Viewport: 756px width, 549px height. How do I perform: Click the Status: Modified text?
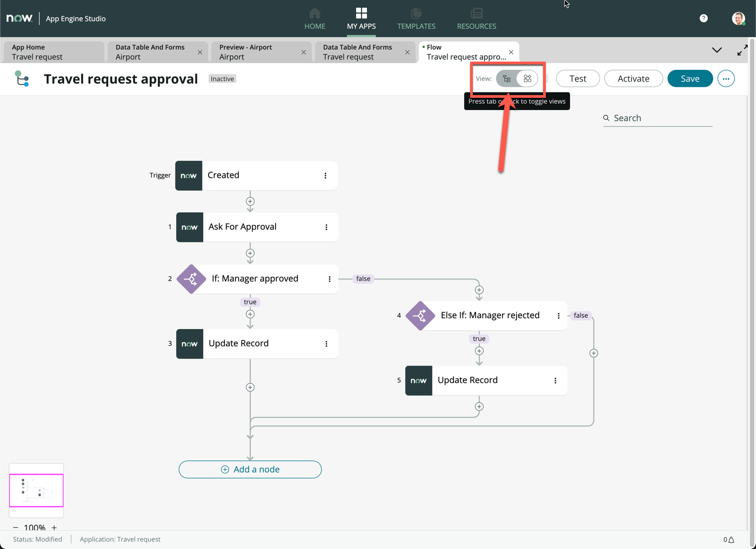pyautogui.click(x=37, y=539)
